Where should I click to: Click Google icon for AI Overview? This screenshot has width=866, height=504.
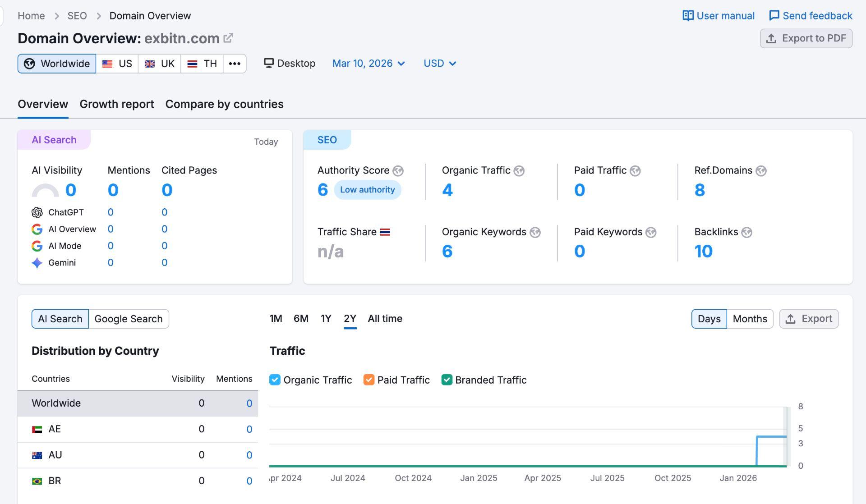(37, 229)
